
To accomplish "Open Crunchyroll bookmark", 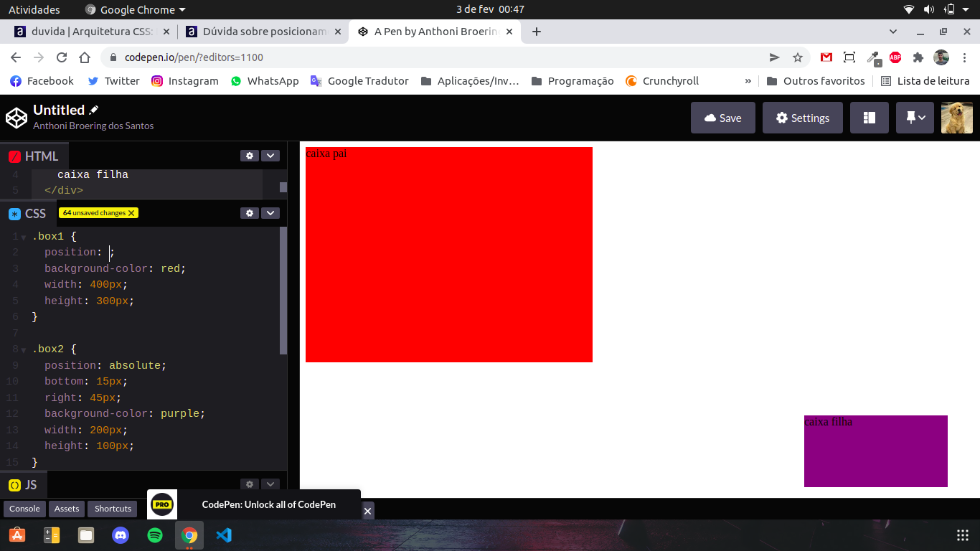I will pyautogui.click(x=662, y=81).
